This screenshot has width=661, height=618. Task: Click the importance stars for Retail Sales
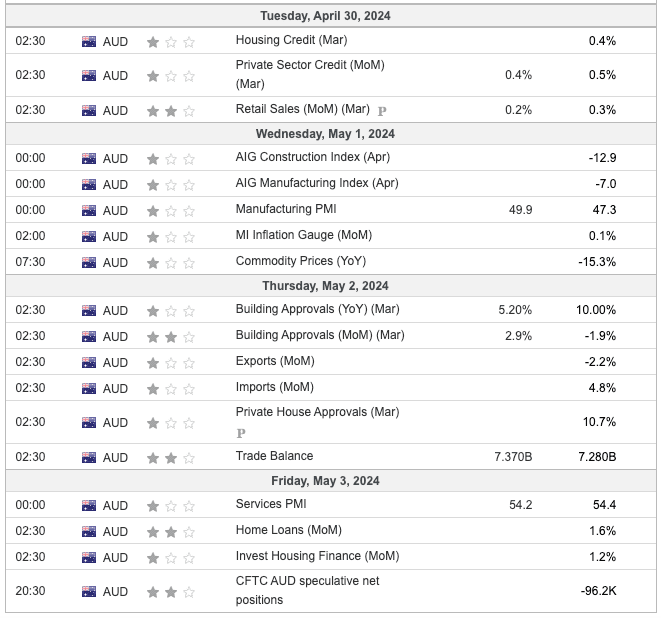(171, 110)
